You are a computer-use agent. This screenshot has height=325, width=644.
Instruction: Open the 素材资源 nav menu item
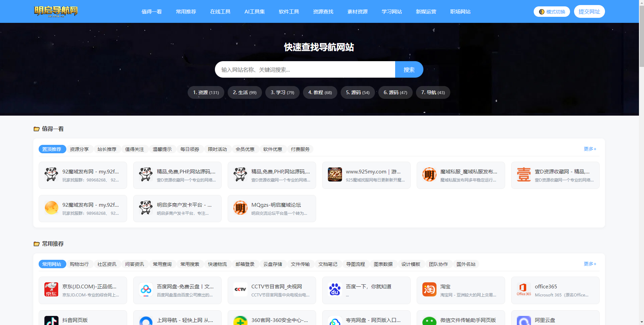[357, 11]
